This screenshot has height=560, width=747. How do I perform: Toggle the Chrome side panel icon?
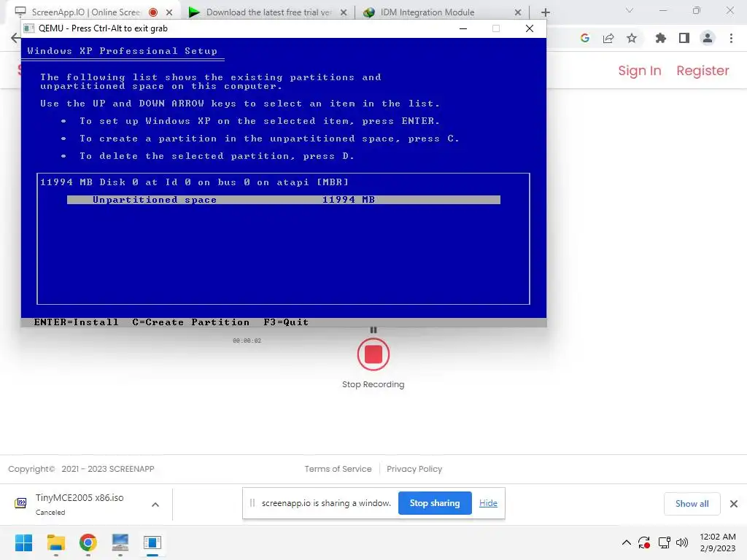[684, 38]
